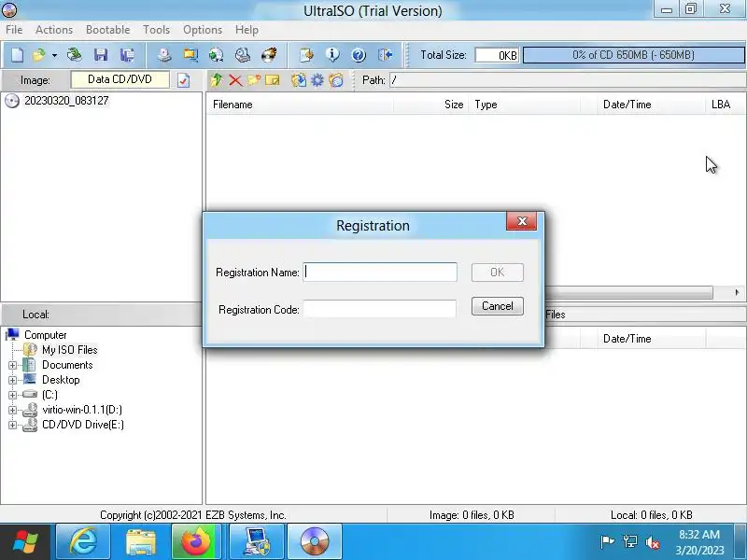This screenshot has height=560, width=747.
Task: Expand the Documents tree node
Action: click(12, 365)
